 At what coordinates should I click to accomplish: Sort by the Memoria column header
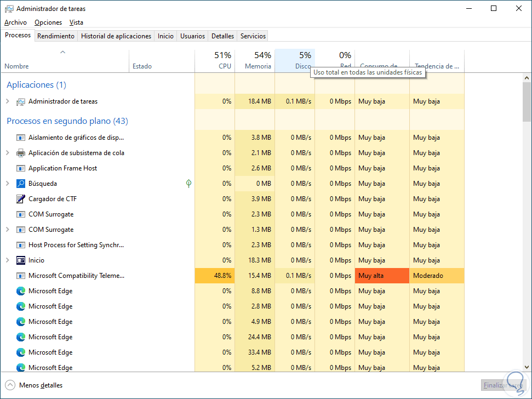(255, 61)
